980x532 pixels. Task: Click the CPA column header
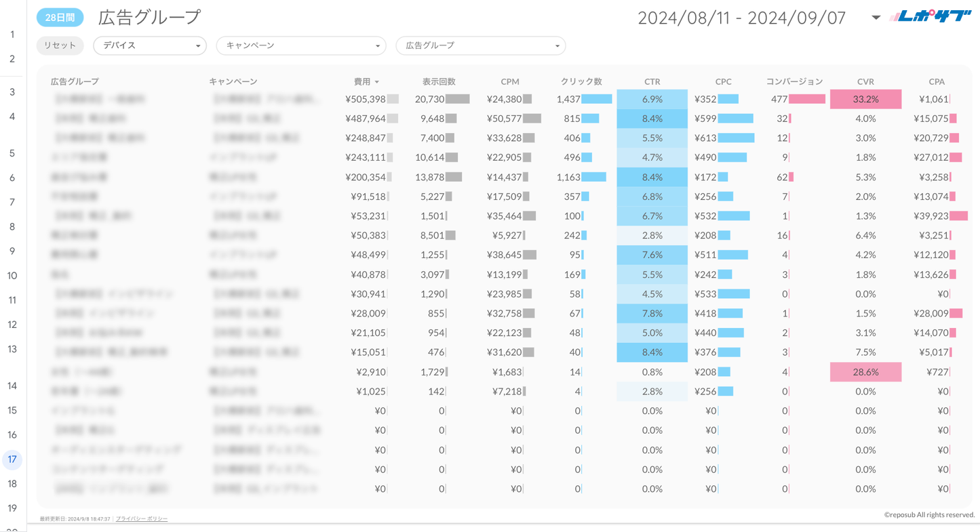[936, 81]
